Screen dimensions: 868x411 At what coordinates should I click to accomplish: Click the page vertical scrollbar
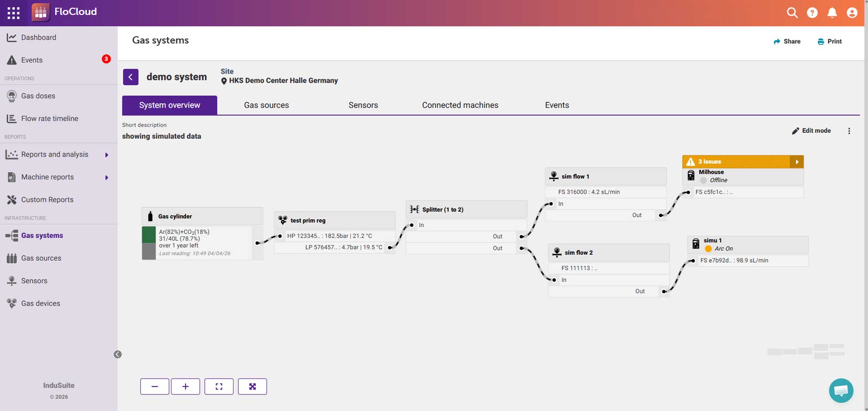click(865, 205)
